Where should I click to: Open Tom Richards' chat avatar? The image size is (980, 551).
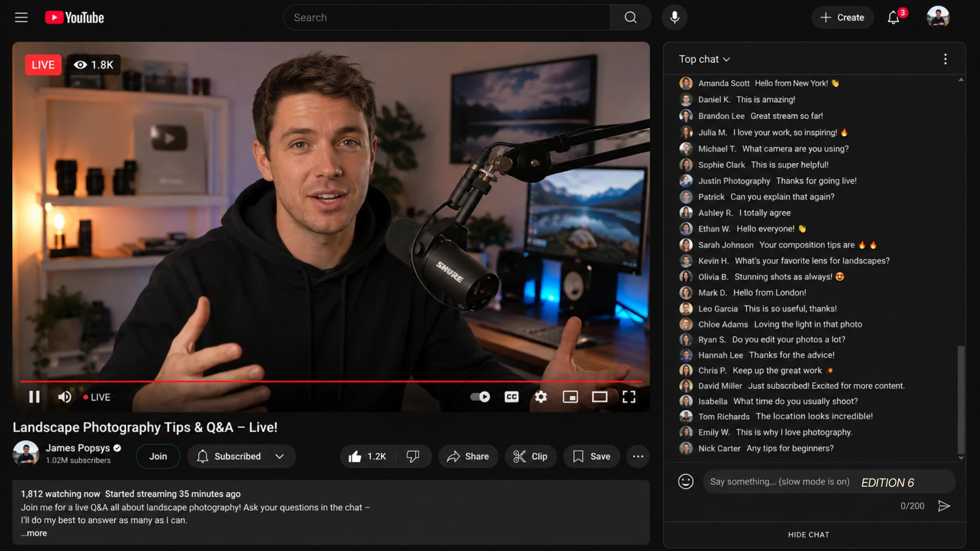(686, 416)
